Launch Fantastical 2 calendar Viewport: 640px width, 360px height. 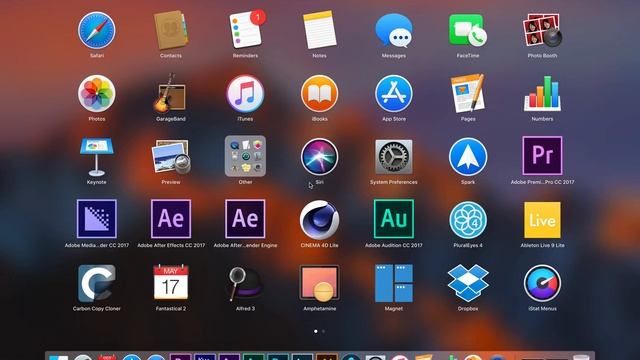pos(171,283)
